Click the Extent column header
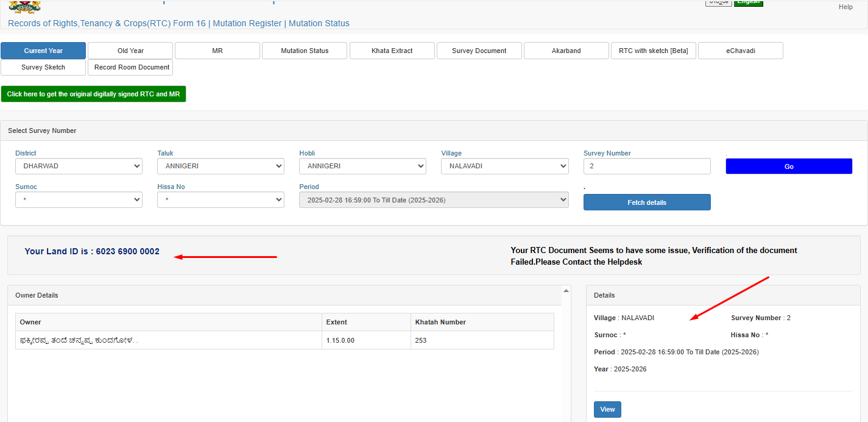The width and height of the screenshot is (868, 422). (367, 322)
